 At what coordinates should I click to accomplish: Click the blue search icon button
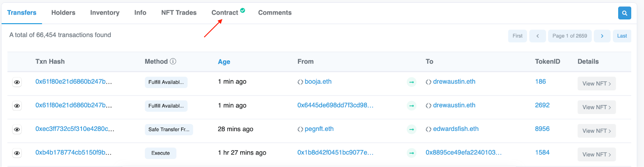coord(624,13)
